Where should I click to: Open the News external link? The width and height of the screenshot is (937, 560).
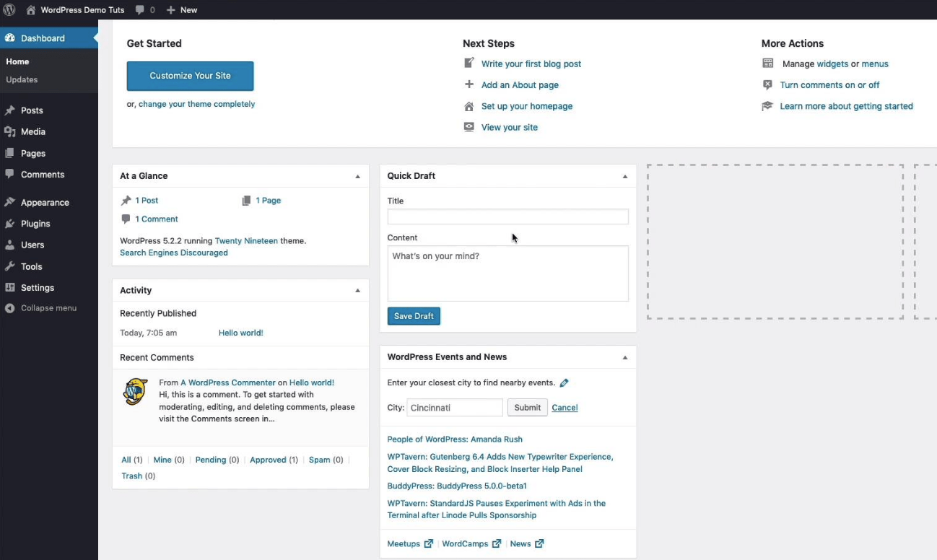[527, 544]
